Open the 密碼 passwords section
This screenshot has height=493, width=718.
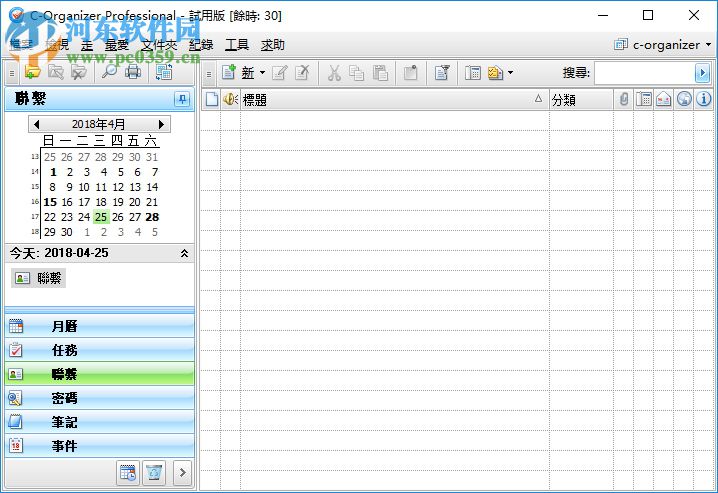click(x=100, y=398)
